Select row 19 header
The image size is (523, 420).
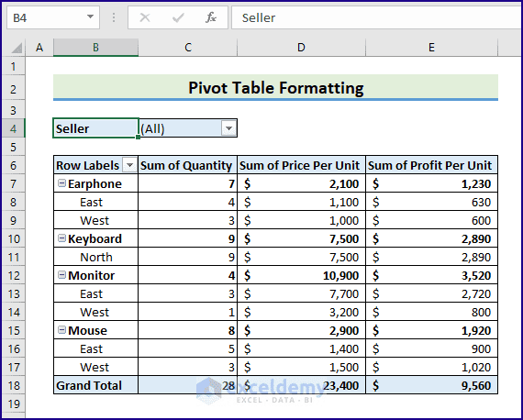[x=14, y=403]
